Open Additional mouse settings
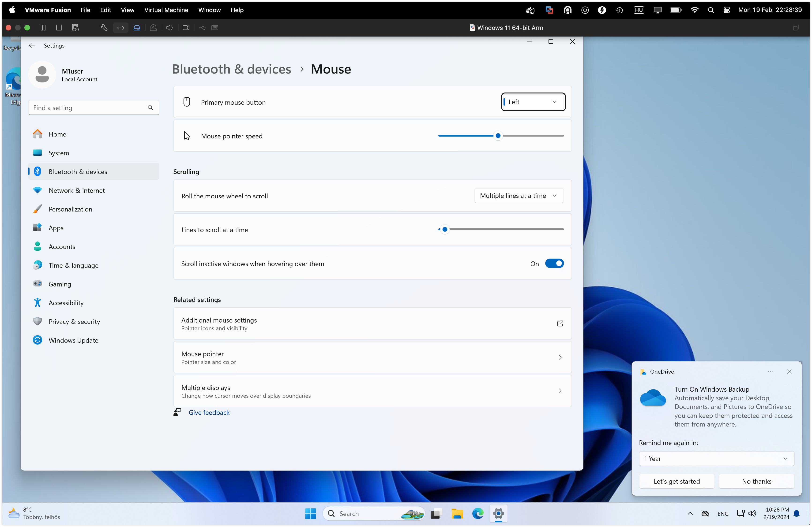 pos(372,323)
